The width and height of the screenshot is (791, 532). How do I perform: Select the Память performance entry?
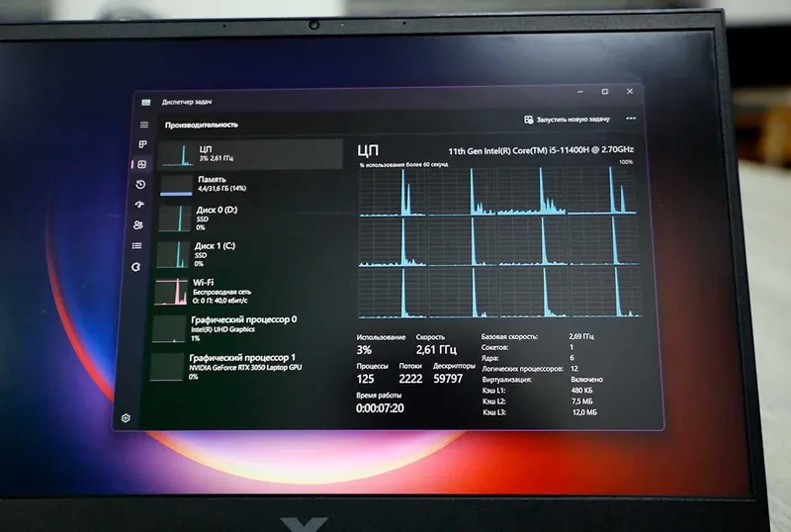click(250, 185)
